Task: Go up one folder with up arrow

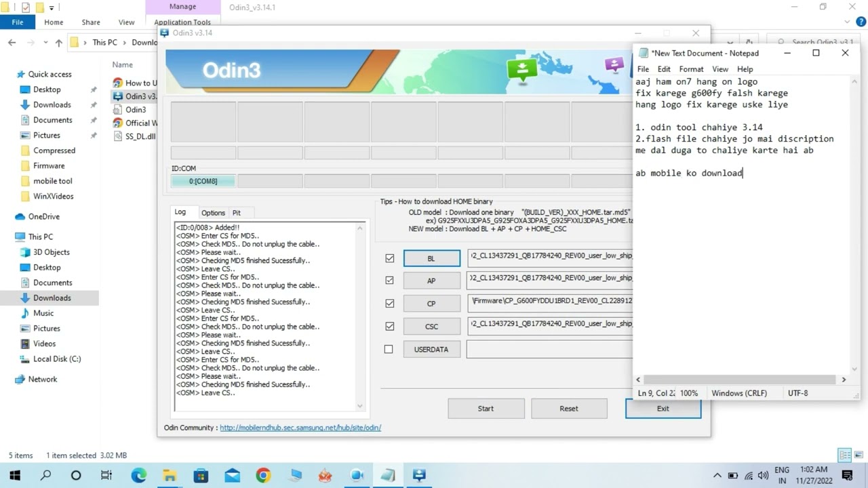Action: (58, 42)
